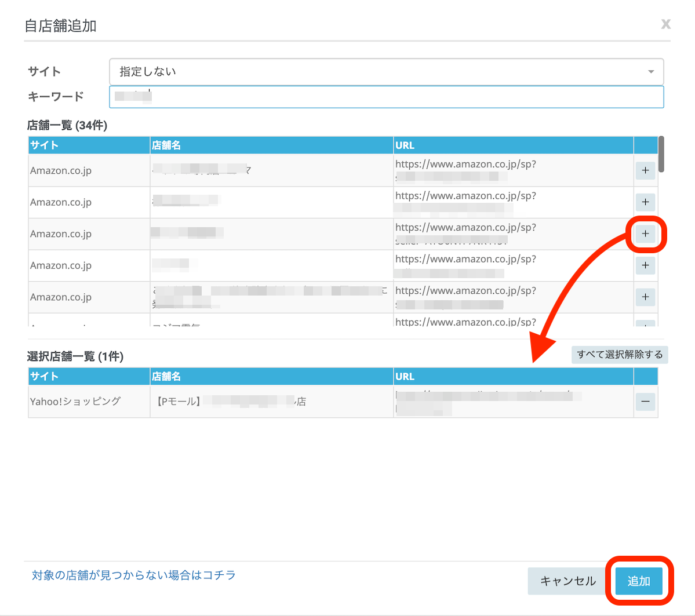The image size is (695, 616).
Task: Click the キャンセル button
Action: point(567,581)
